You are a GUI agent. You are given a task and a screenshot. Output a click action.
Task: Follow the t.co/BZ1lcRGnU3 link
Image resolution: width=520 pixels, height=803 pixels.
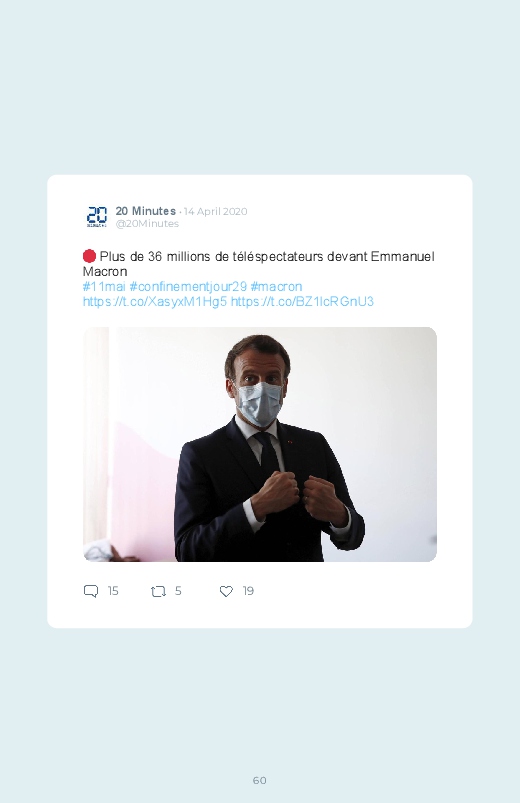tap(302, 302)
